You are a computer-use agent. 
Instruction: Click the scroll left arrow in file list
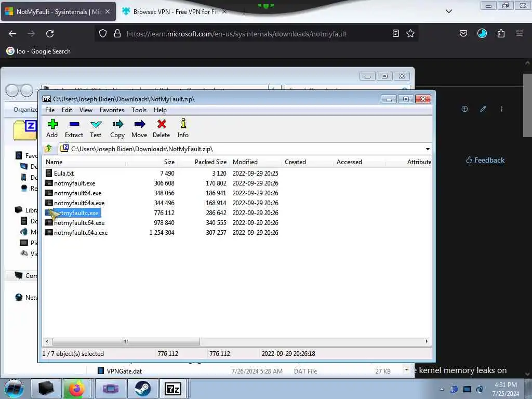pyautogui.click(x=47, y=341)
